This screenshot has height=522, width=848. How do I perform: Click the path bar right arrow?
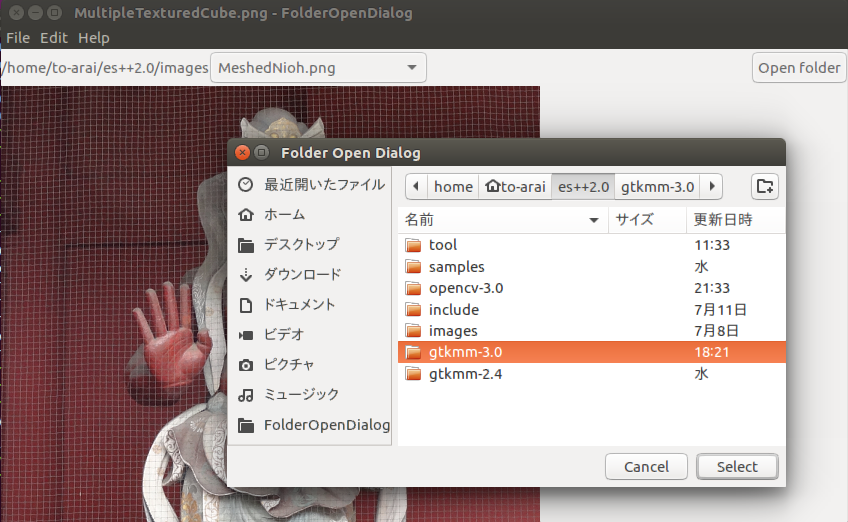(x=712, y=187)
